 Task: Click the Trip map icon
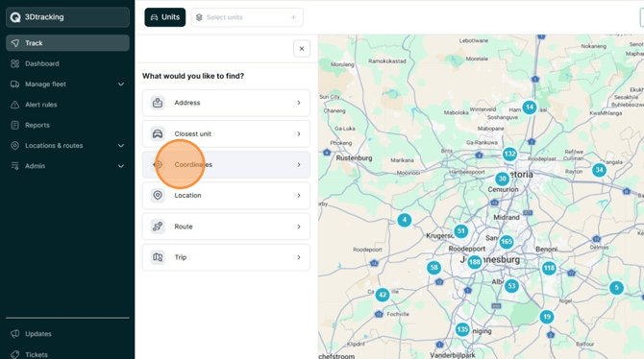[x=158, y=257]
